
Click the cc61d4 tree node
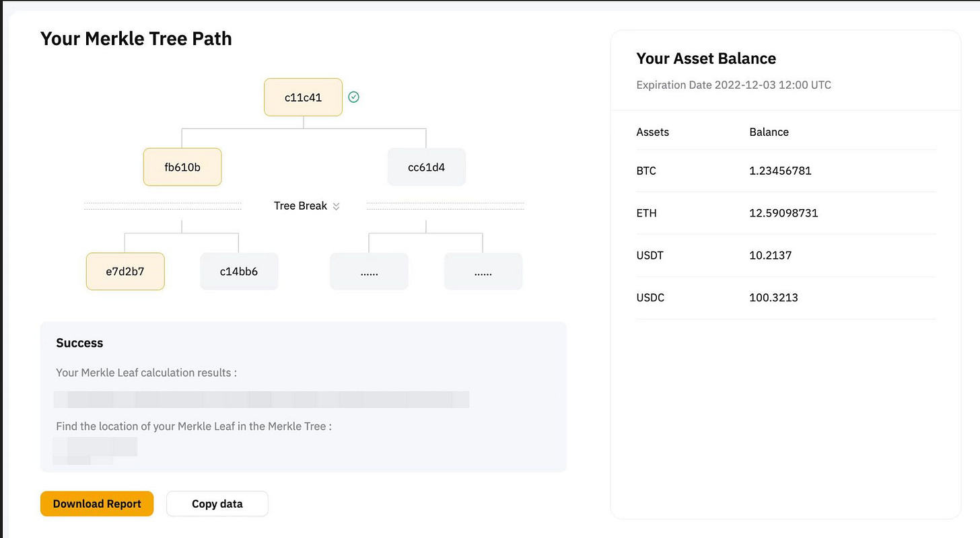click(426, 167)
